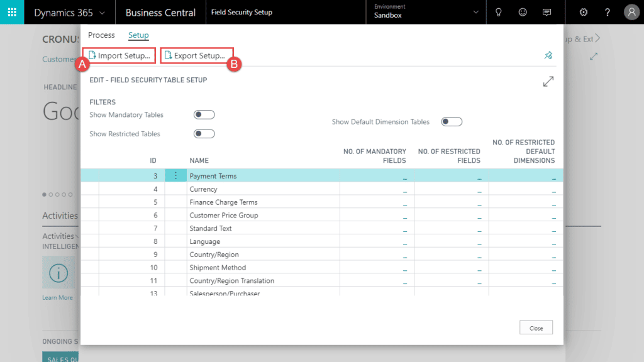
Task: Select the Setup tab
Action: pyautogui.click(x=138, y=35)
